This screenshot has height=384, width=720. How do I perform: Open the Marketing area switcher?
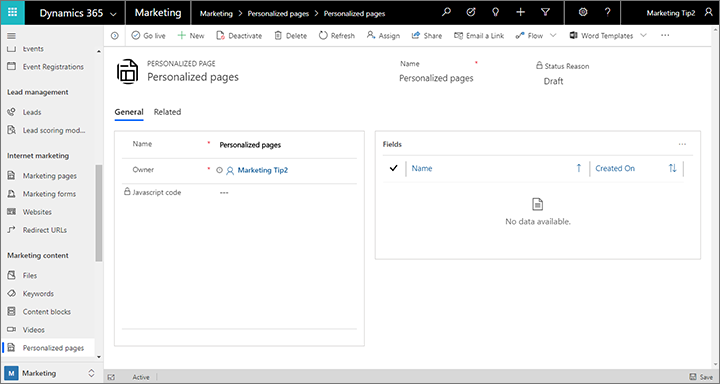tap(51, 373)
